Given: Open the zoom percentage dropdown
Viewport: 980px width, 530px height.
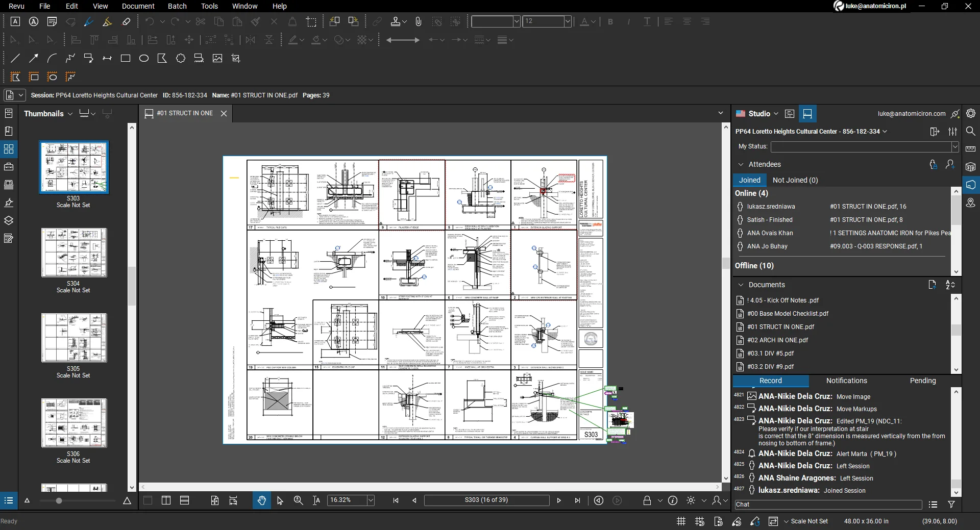Looking at the screenshot, I should pyautogui.click(x=371, y=500).
